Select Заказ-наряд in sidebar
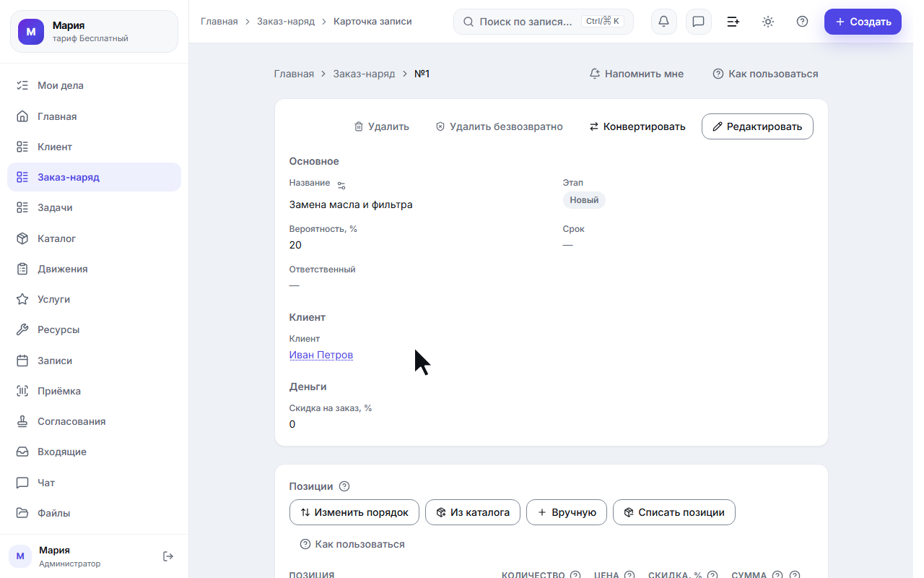This screenshot has height=578, width=924. click(x=94, y=177)
